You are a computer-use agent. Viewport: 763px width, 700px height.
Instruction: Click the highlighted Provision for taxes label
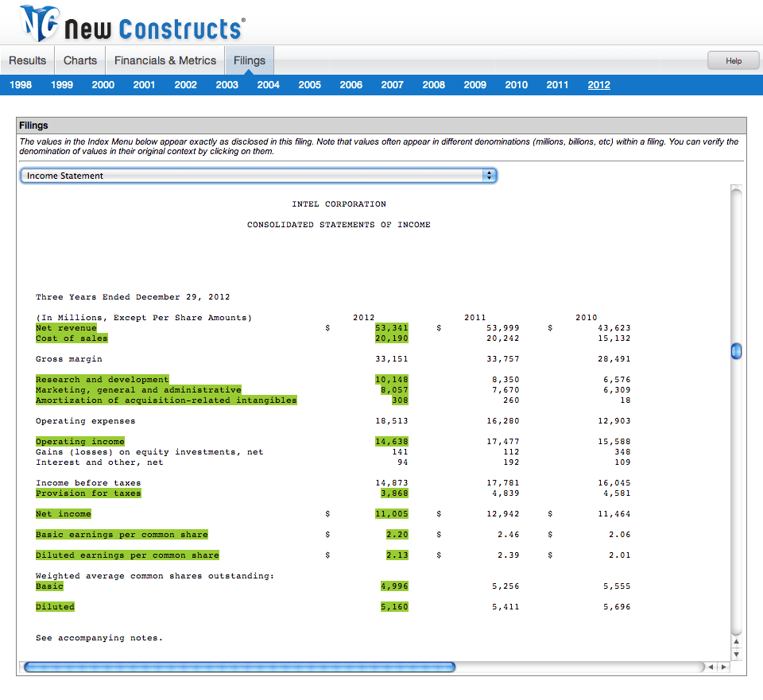pyautogui.click(x=88, y=493)
